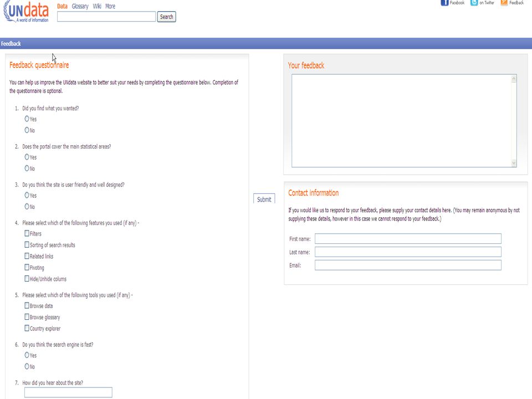Open the More menu item

[x=110, y=6]
